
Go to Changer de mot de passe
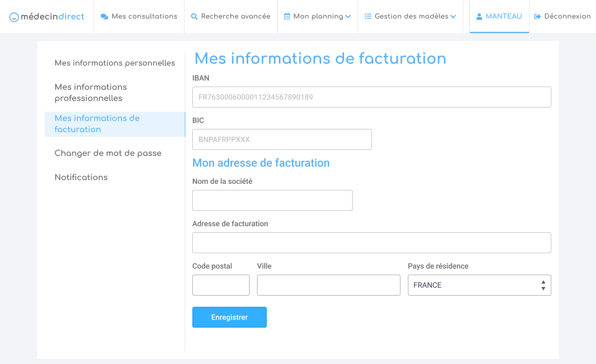tap(108, 153)
